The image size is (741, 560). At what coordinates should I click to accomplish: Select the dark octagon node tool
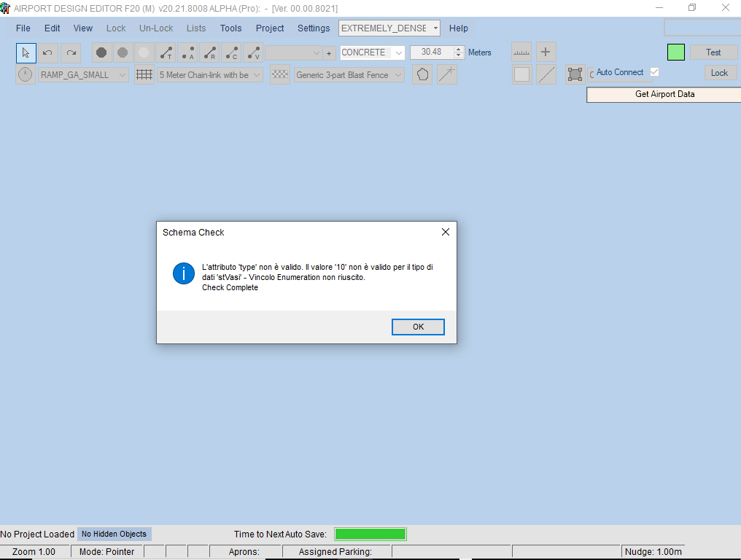tap(101, 52)
